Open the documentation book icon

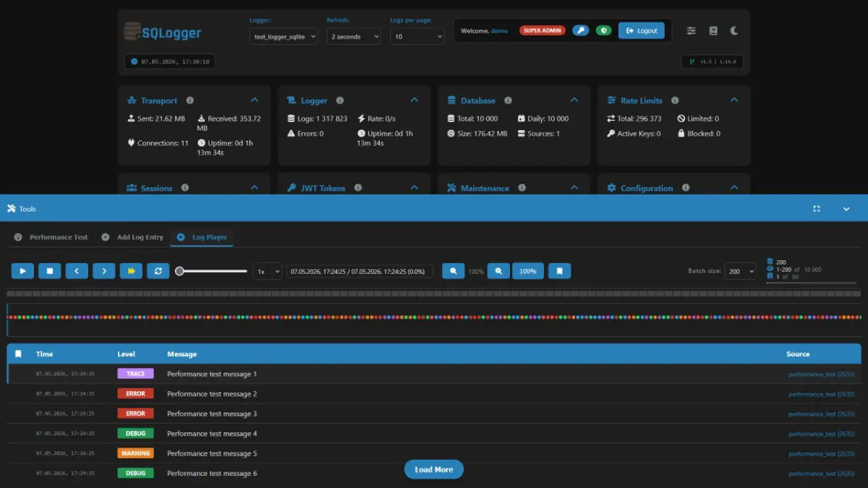[713, 30]
